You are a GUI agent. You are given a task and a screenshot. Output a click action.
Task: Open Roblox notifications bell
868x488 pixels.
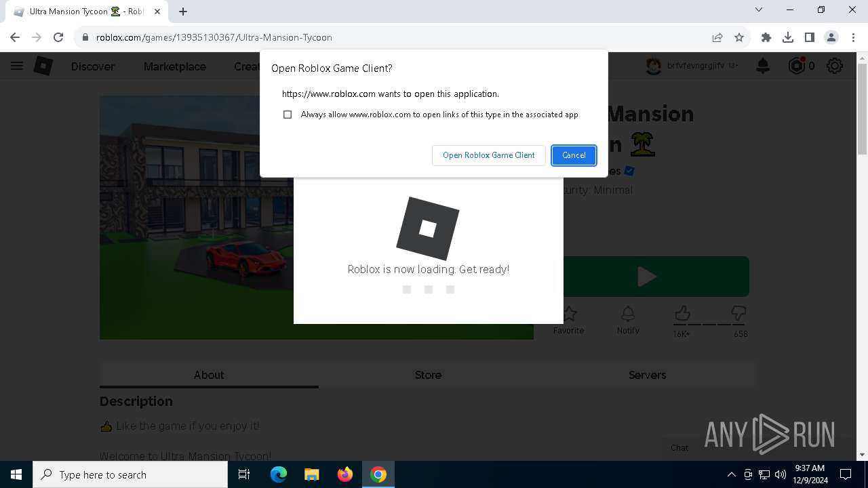click(x=763, y=66)
